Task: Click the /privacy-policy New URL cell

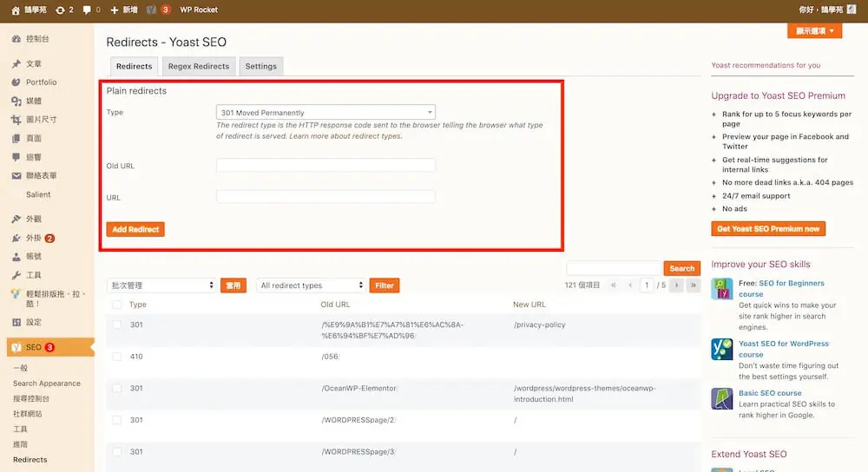Action: tap(540, 324)
